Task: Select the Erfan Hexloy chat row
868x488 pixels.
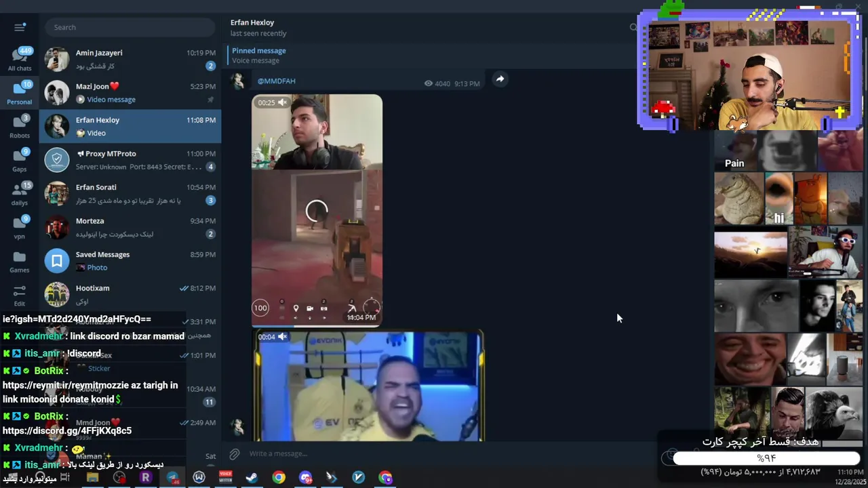Action: 130,126
